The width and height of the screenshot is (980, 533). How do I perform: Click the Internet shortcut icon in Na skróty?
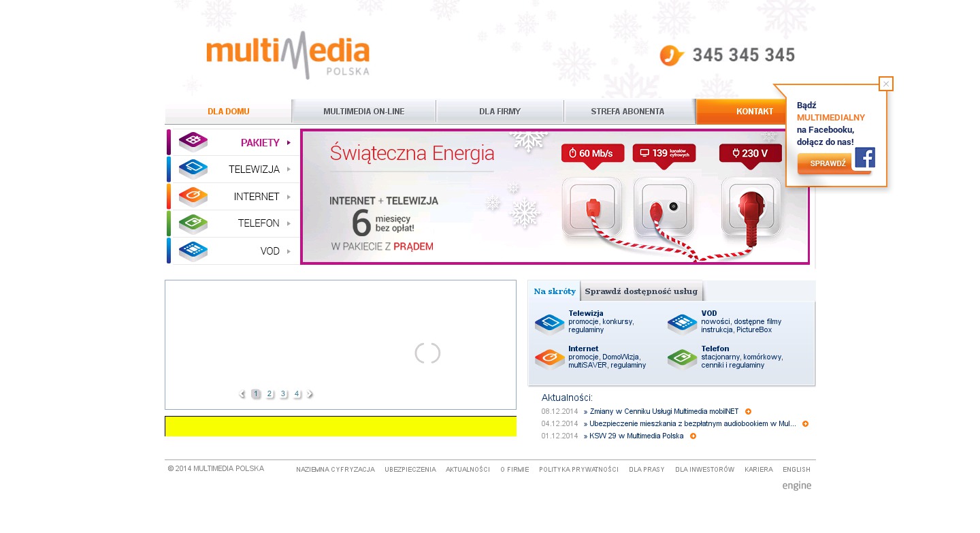550,359
